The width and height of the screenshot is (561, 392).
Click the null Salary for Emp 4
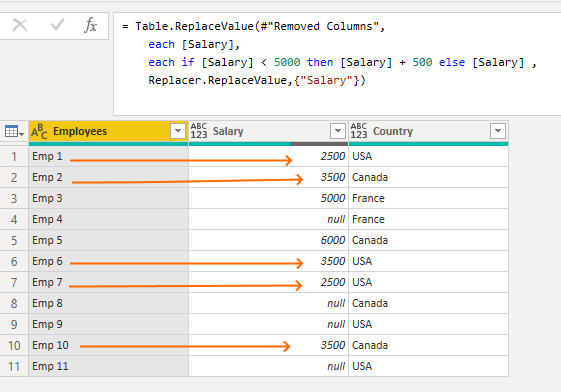pos(268,219)
